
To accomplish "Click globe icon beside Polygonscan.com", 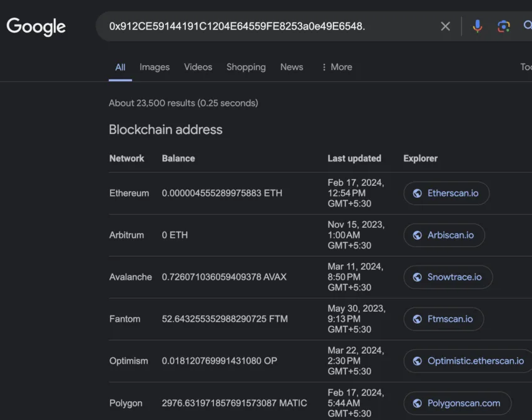I will tap(417, 404).
